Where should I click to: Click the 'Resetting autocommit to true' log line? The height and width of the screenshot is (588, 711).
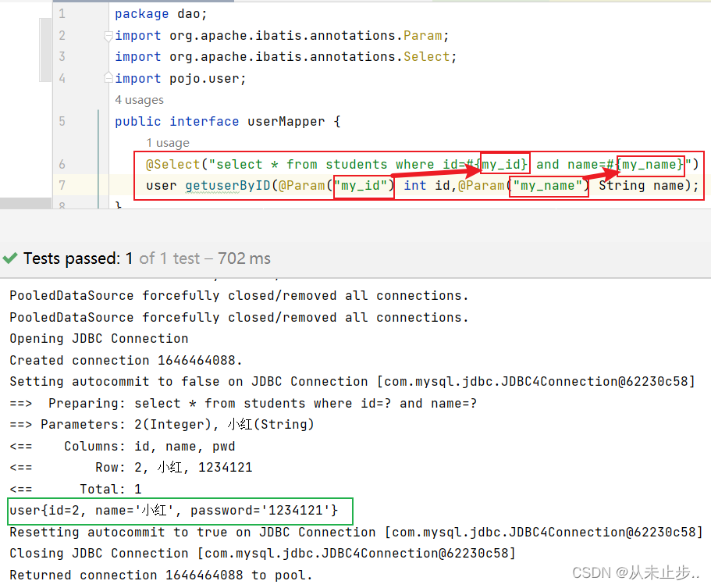[356, 532]
